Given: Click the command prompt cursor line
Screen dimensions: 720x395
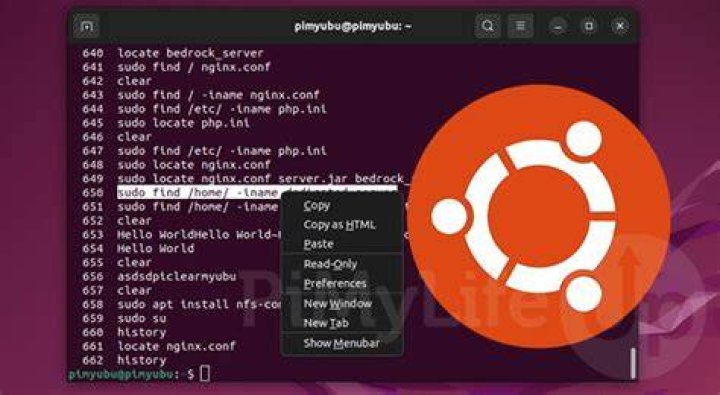Looking at the screenshot, I should (x=138, y=374).
